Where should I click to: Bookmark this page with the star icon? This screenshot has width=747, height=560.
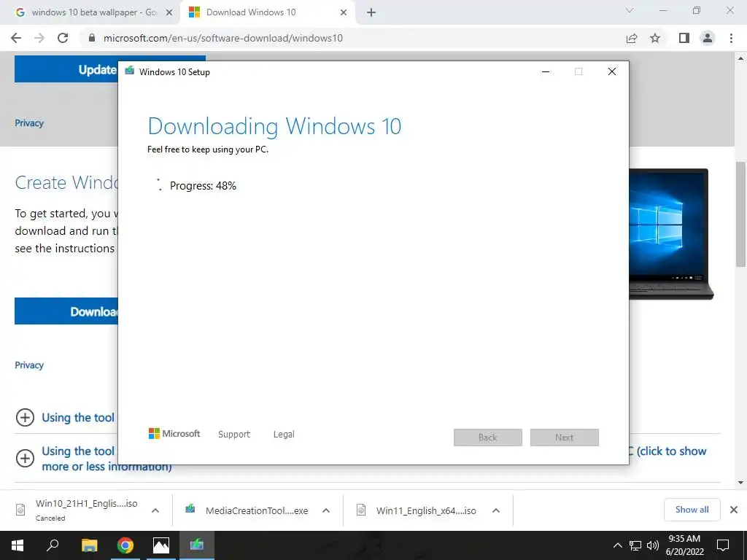[656, 38]
